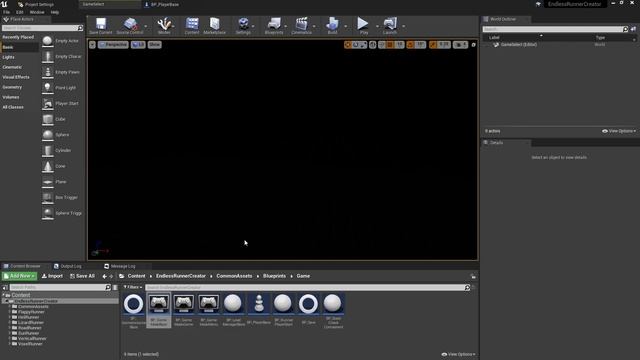Select Point Light in Place Actors
The height and width of the screenshot is (360, 640).
coord(61,88)
